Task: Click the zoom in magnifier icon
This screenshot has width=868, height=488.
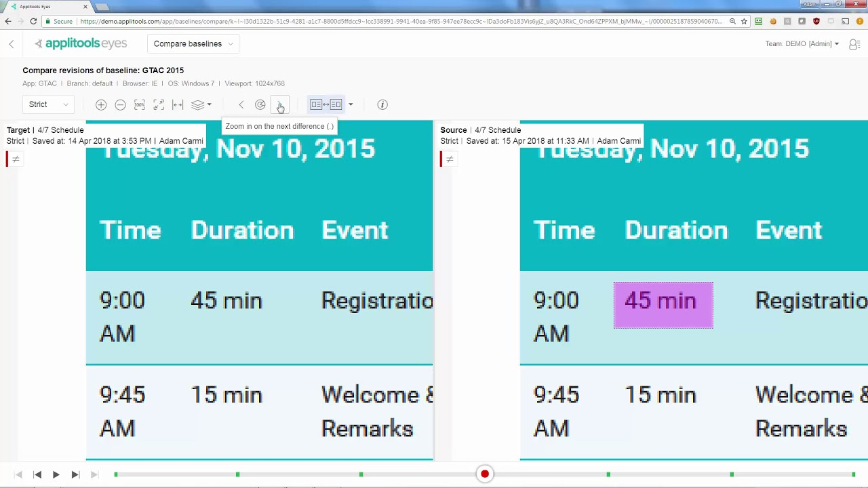Action: (101, 104)
